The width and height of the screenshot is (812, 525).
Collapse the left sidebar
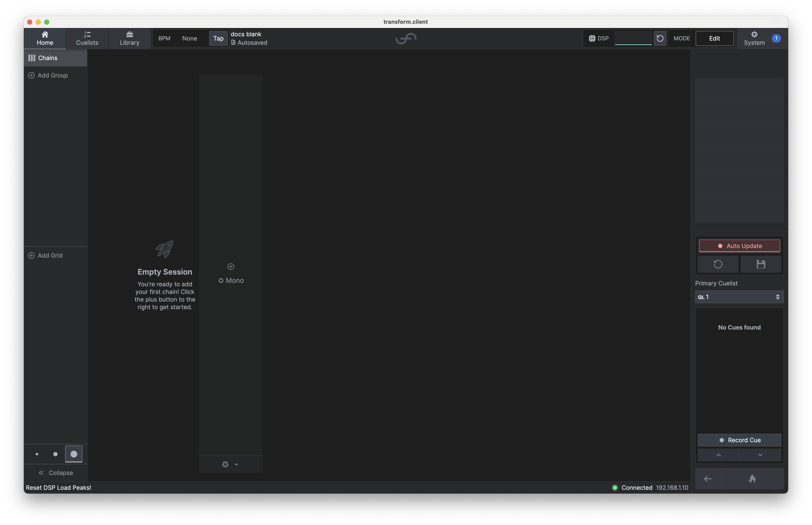pyautogui.click(x=55, y=473)
